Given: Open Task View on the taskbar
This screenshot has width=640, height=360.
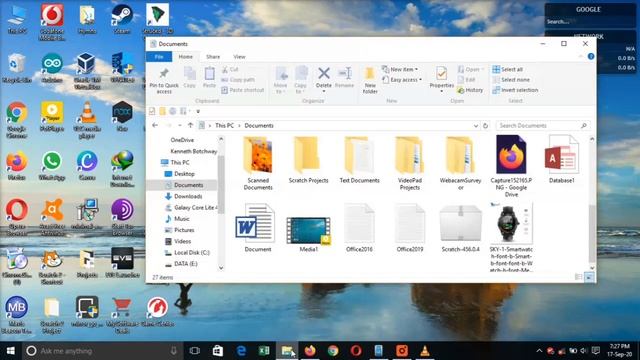Looking at the screenshot, I should click(x=195, y=351).
